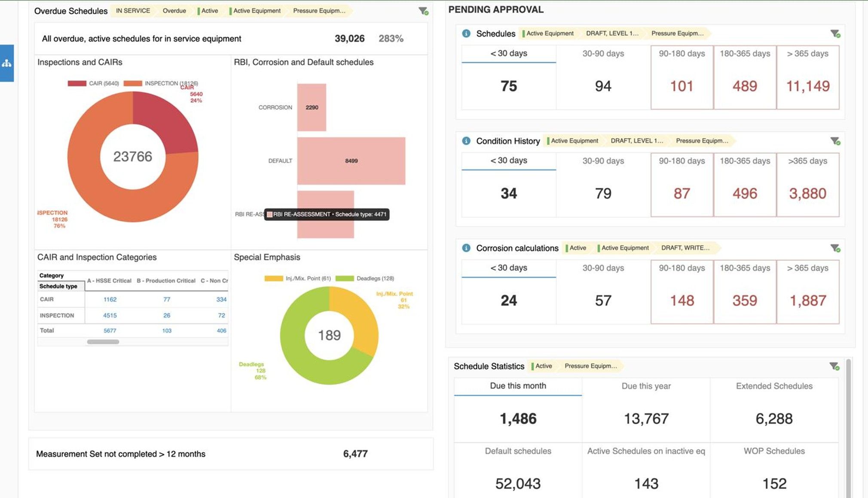This screenshot has height=498, width=868.
Task: Open the hierarchy icon on left sidebar
Action: click(6, 63)
